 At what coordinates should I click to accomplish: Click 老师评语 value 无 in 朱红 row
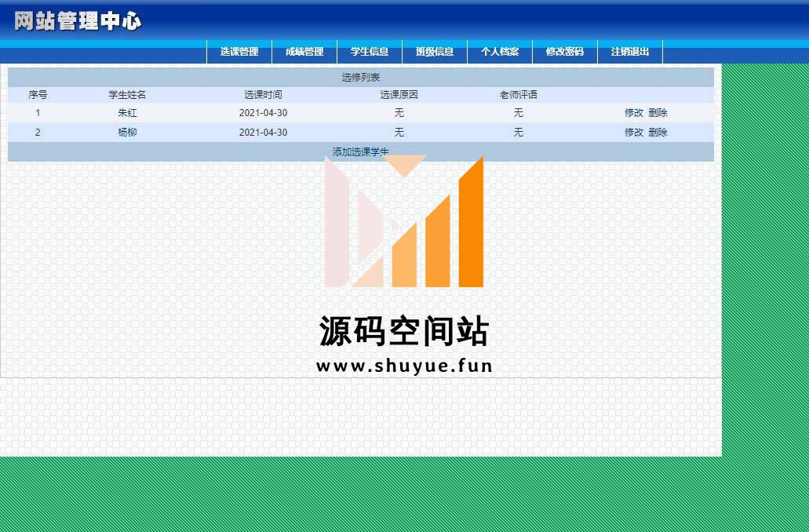click(519, 112)
